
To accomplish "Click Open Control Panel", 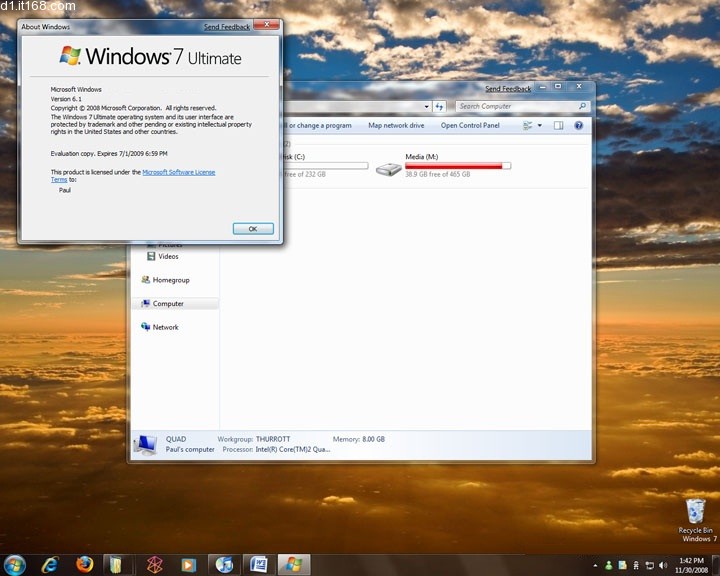I will point(470,125).
